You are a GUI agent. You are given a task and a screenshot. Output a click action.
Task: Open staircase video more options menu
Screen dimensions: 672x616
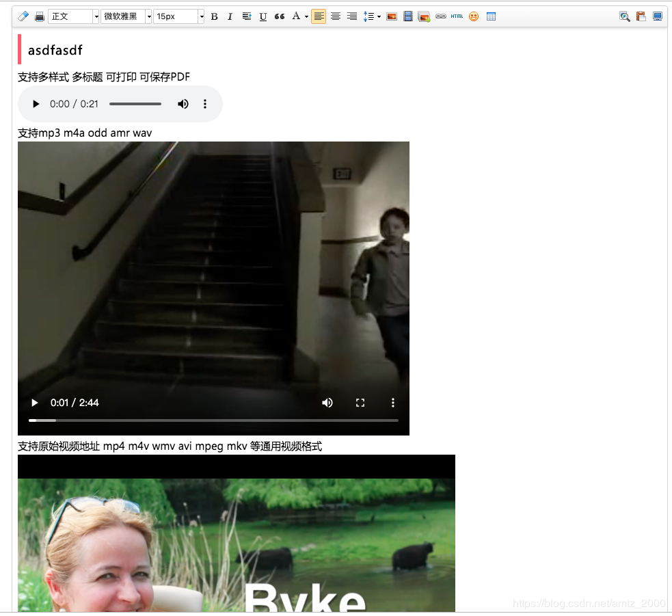pos(392,403)
